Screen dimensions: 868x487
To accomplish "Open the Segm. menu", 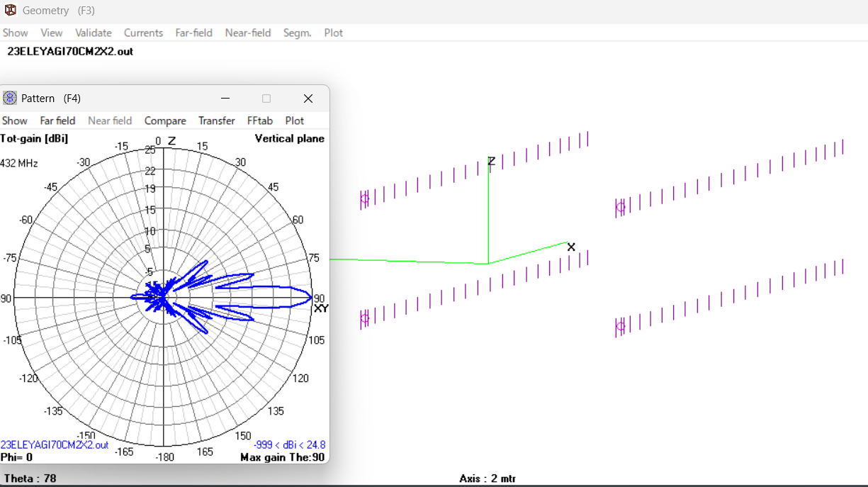I will pos(297,33).
